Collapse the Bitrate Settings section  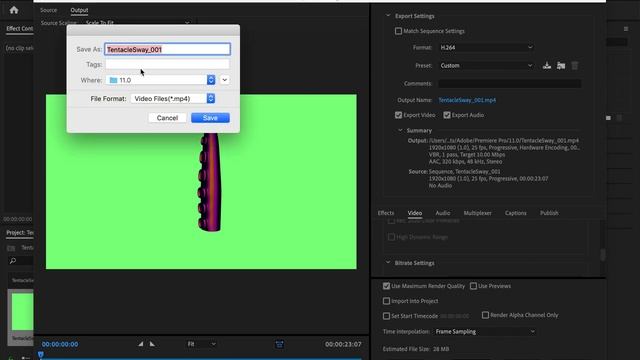pyautogui.click(x=388, y=263)
